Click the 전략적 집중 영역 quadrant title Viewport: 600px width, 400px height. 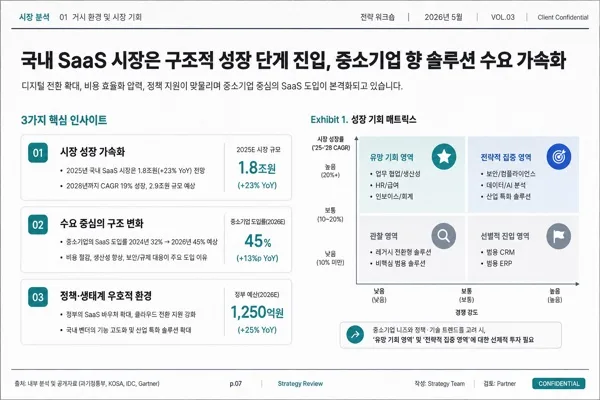click(506, 157)
